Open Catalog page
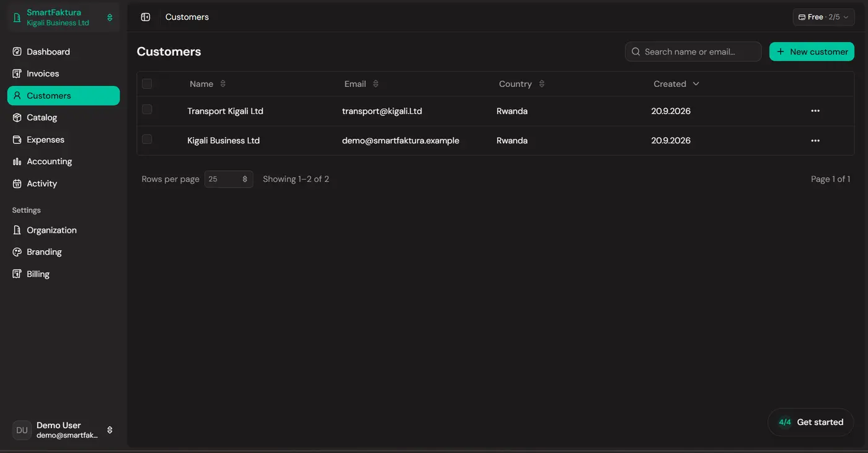The height and width of the screenshot is (453, 868). 63,118
